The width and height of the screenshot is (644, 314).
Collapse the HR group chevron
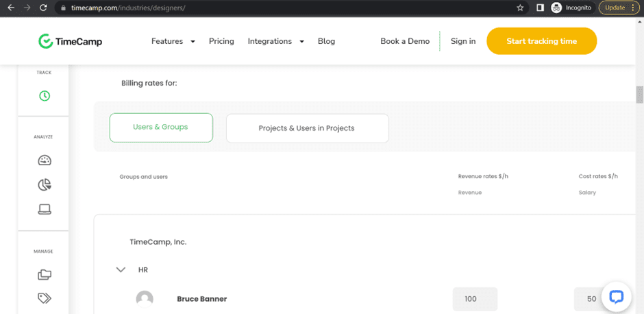coord(121,270)
